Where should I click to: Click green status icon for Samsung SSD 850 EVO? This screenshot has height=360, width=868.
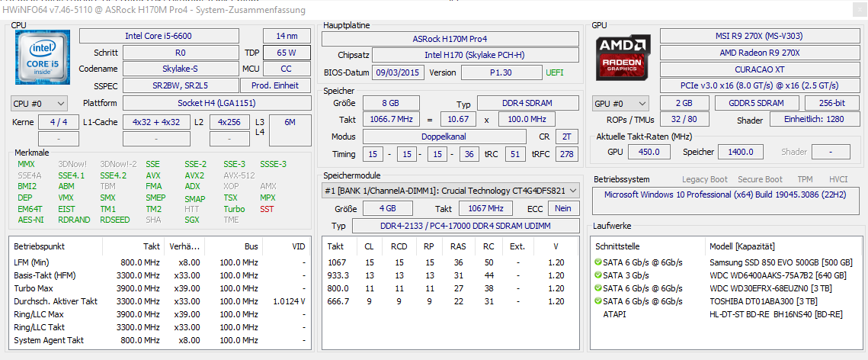597,262
